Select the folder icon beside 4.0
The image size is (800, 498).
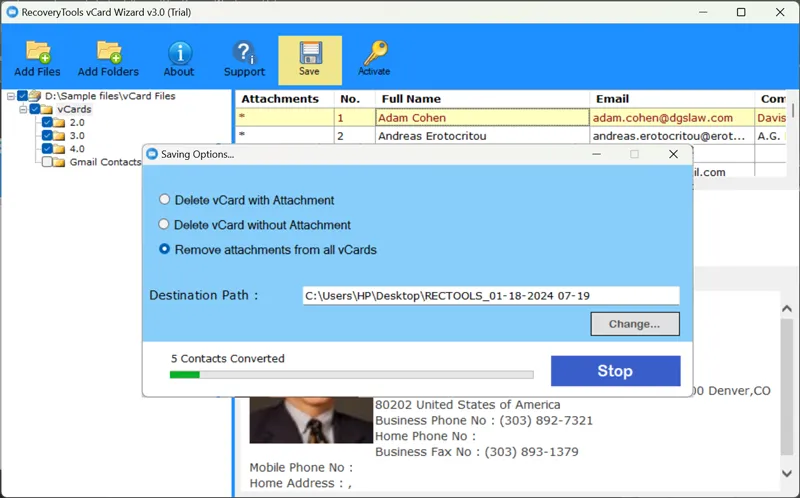point(59,149)
